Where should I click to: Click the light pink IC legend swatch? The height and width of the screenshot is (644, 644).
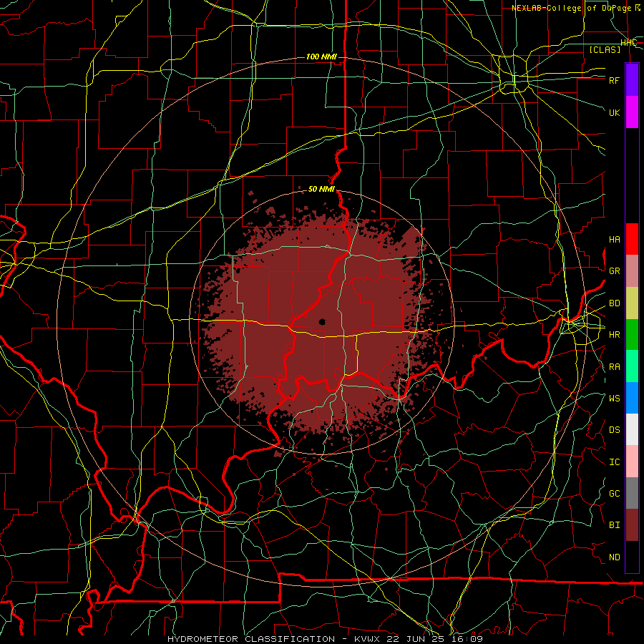[x=632, y=462]
